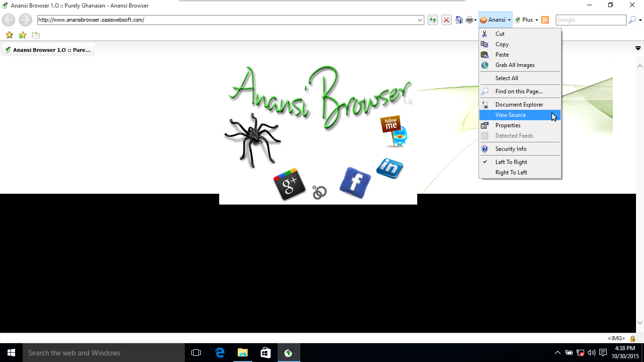Click the red X Stop loading icon
Screen dimensions: 644x362
click(446, 20)
